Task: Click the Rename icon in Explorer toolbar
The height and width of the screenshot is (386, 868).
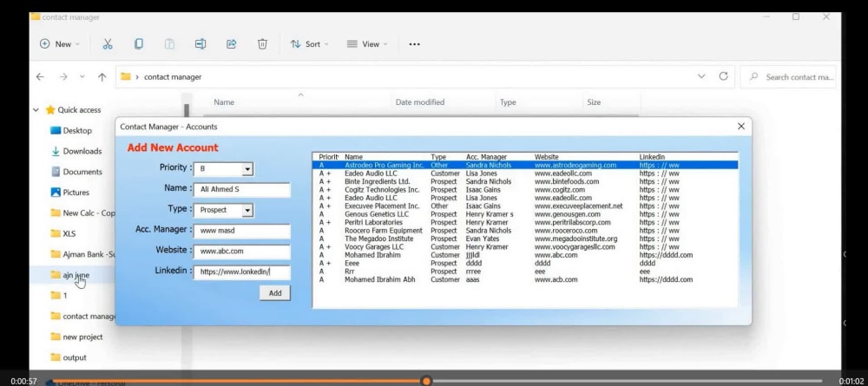Action: coord(201,44)
